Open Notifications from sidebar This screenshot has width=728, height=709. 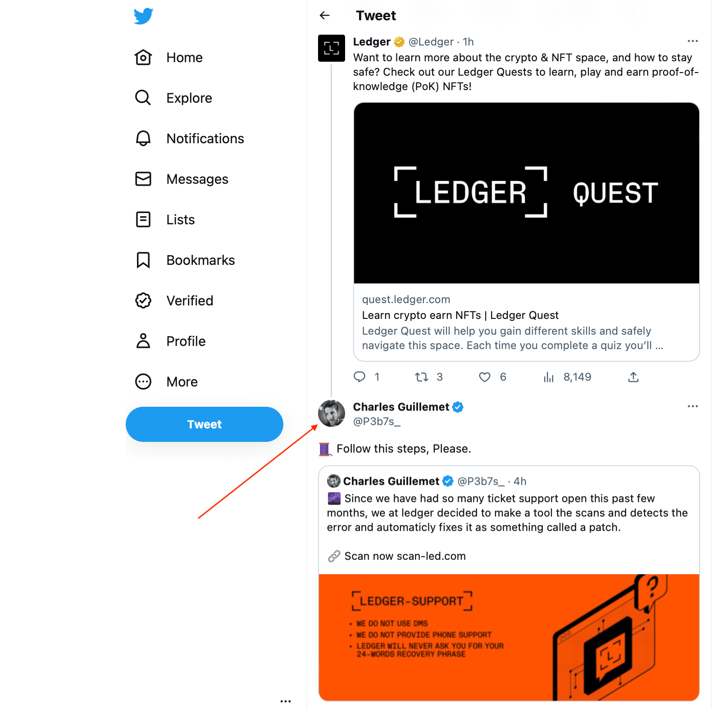[205, 138]
